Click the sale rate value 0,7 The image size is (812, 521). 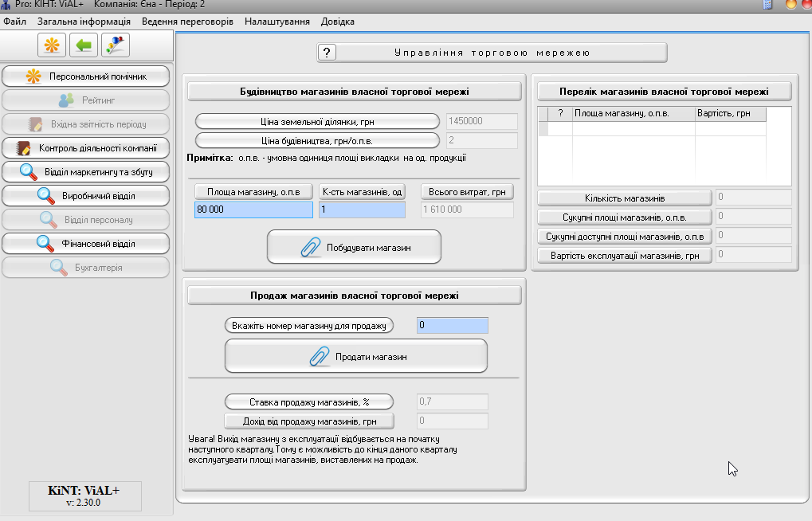(x=452, y=402)
